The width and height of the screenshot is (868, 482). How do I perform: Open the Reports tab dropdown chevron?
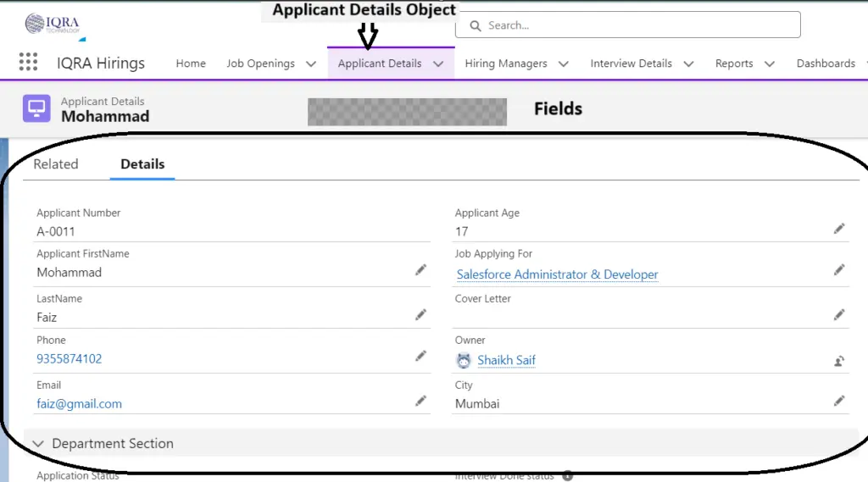click(770, 64)
